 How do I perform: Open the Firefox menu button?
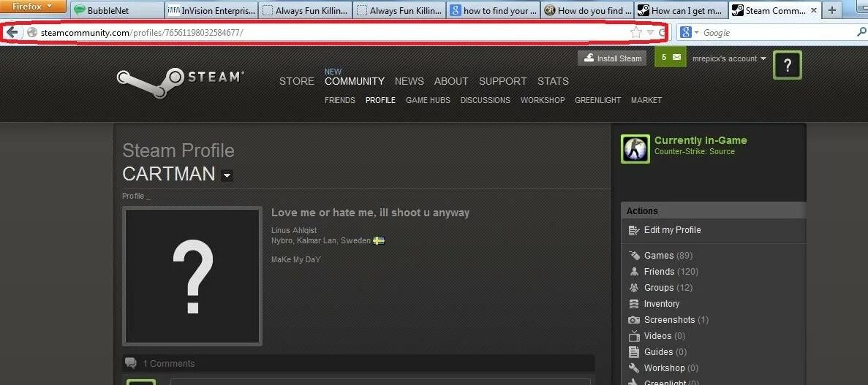pyautogui.click(x=33, y=7)
